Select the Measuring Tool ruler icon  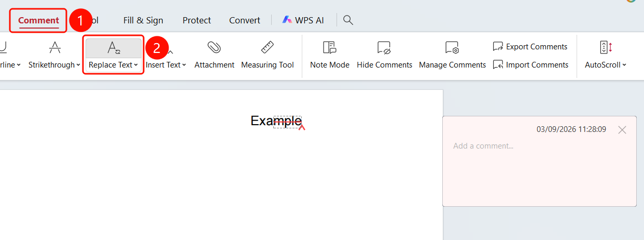(x=268, y=47)
